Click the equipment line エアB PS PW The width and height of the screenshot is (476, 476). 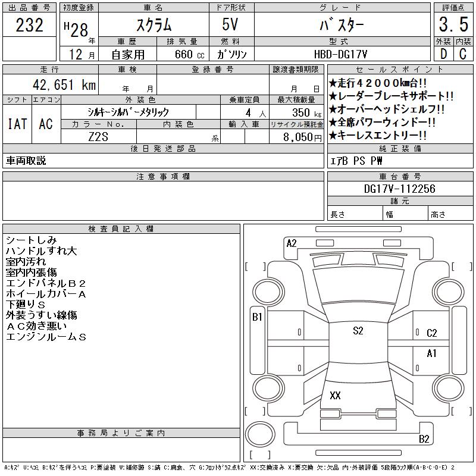click(x=356, y=161)
